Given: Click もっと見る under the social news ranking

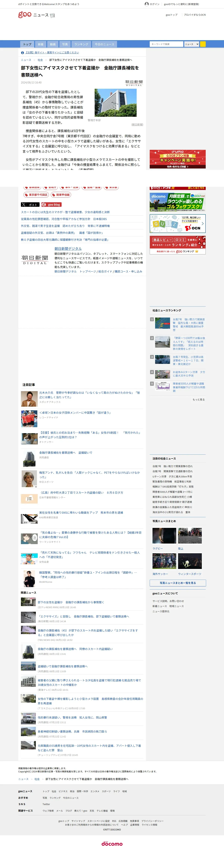Looking at the screenshot, I should (199, 400).
